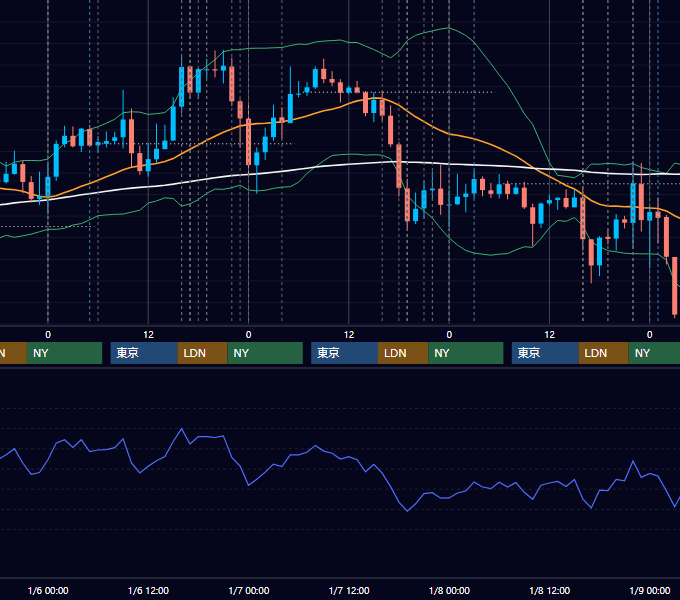Click hour label 12 above 1/7 12:00
This screenshot has height=600, width=680.
(x=349, y=335)
